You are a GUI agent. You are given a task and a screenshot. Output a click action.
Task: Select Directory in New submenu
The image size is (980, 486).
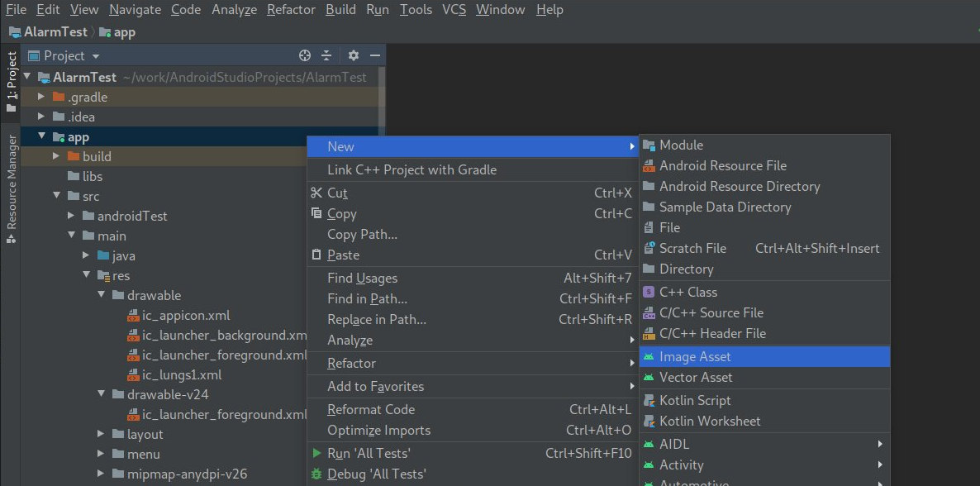764,269
